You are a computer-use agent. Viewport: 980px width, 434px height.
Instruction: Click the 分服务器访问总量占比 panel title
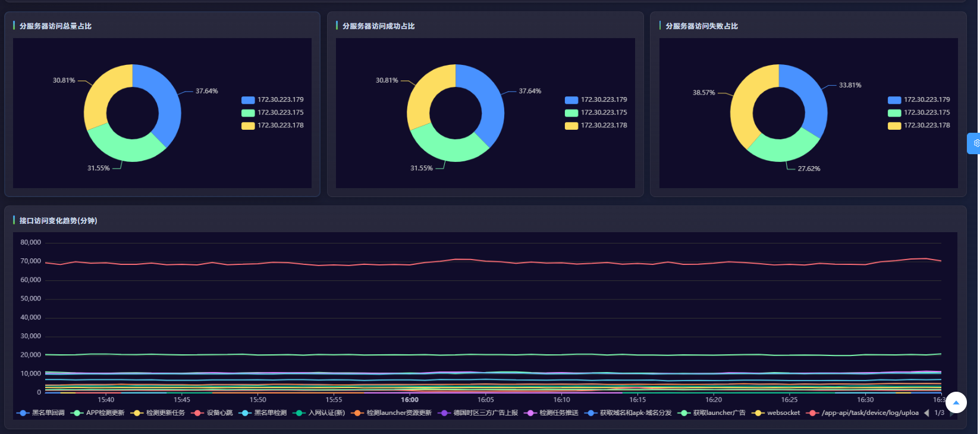(55, 26)
